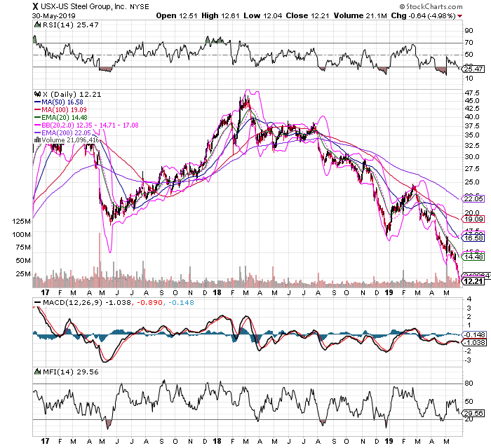The width and height of the screenshot is (491, 448).
Task: Click the purple EMA(200) legend line marker
Action: coord(37,133)
